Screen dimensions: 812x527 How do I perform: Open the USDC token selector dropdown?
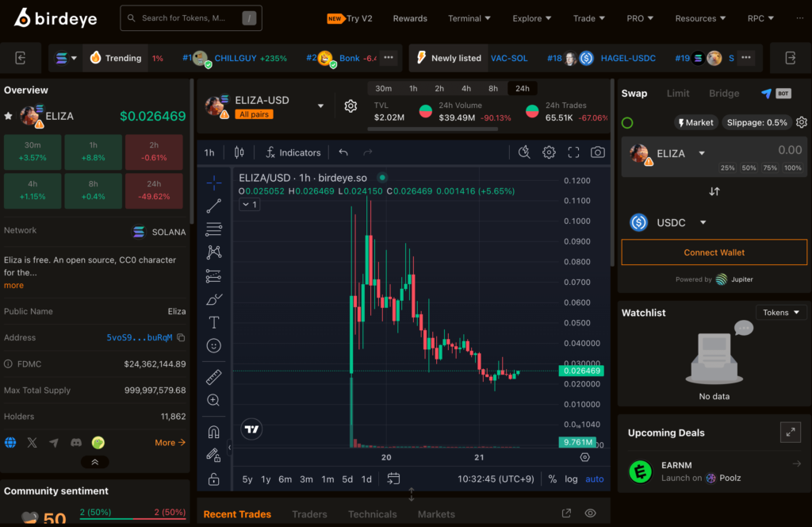coord(668,223)
